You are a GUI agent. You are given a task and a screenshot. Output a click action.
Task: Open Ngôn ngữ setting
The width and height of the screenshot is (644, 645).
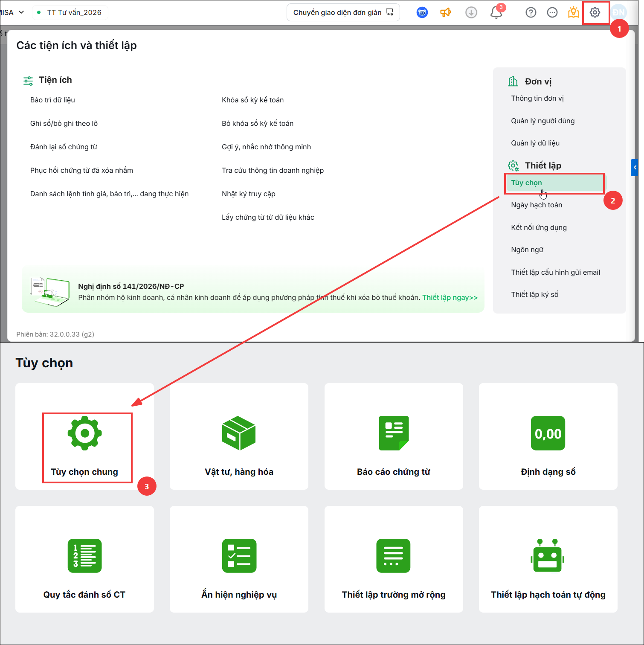click(x=527, y=250)
